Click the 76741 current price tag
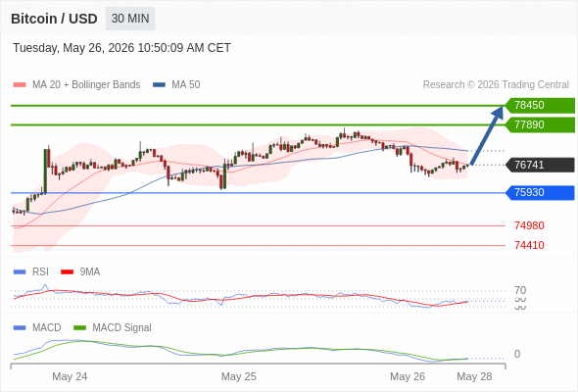 pos(540,165)
